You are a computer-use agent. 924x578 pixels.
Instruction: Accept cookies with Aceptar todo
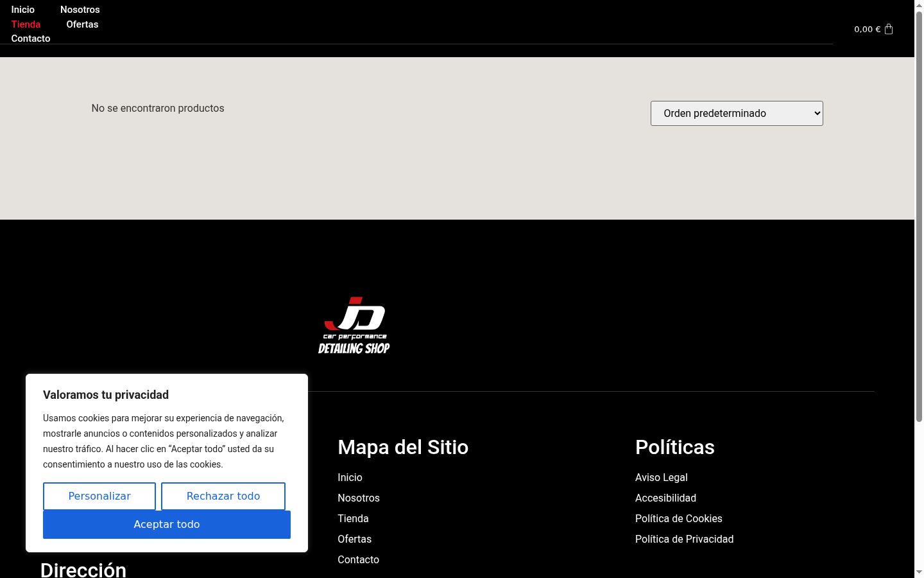click(x=167, y=524)
